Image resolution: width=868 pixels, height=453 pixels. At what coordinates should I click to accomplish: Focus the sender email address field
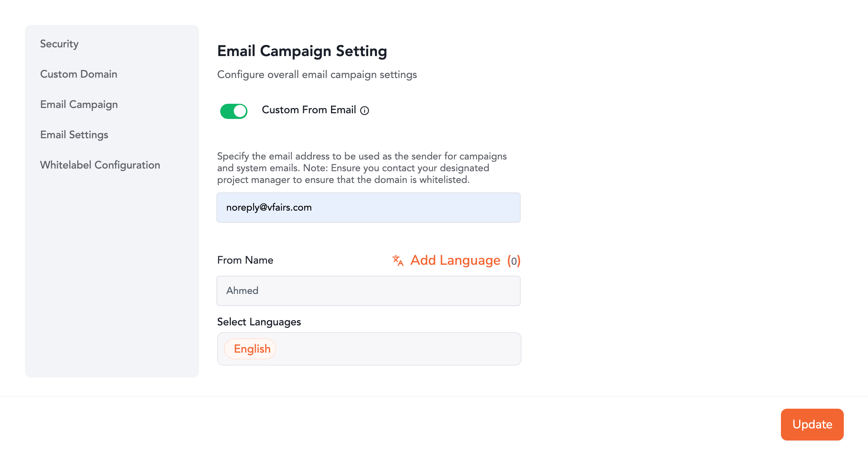pyautogui.click(x=368, y=208)
